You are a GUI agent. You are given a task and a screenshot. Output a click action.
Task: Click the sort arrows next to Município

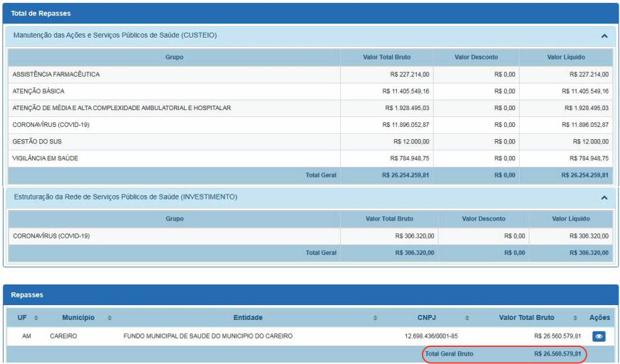[109, 318]
